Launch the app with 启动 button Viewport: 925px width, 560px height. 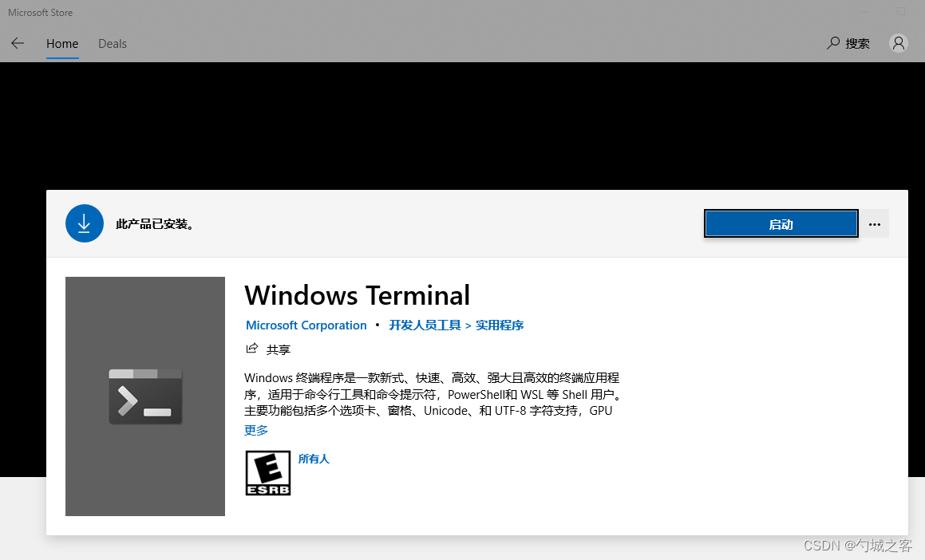coord(781,224)
